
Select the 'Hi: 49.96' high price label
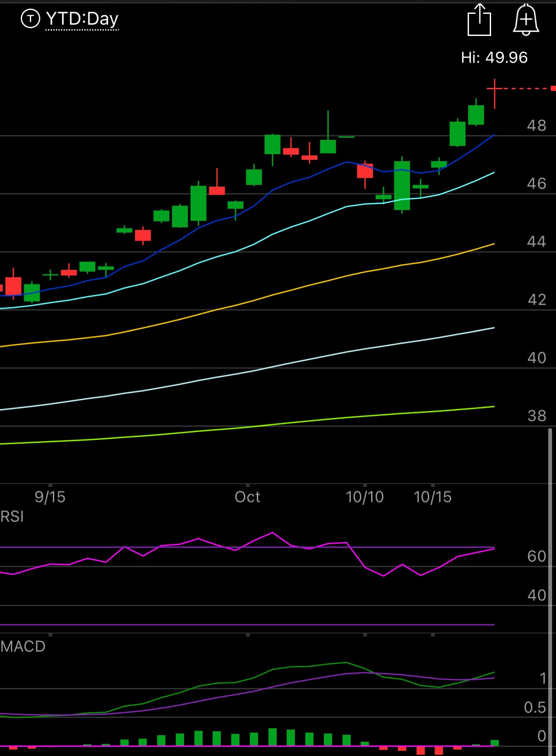pos(494,58)
